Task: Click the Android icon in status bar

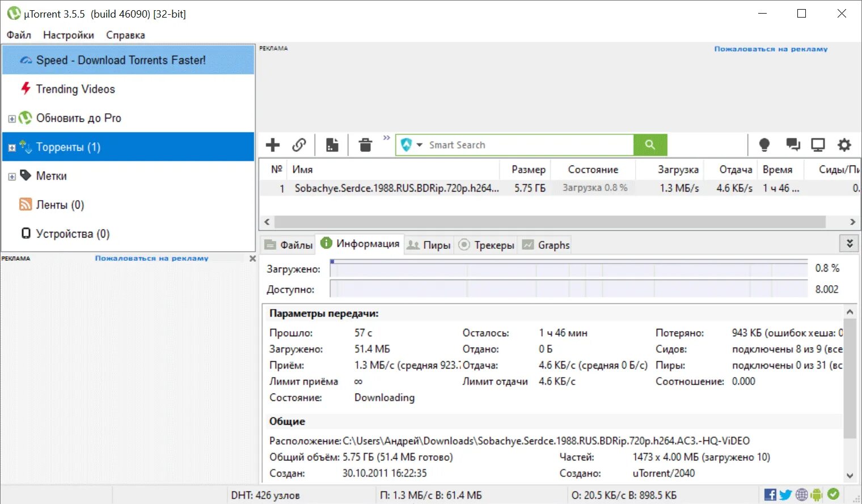Action: click(x=817, y=495)
